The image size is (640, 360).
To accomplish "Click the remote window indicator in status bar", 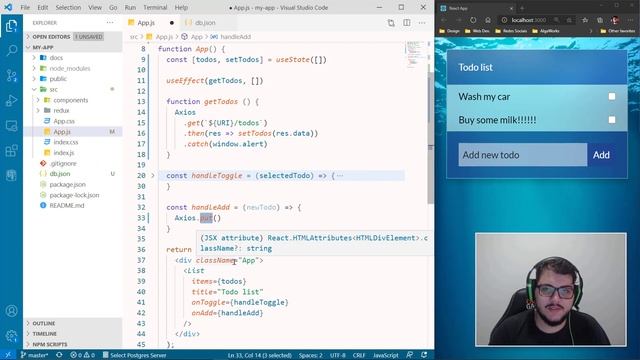I will tap(8, 355).
